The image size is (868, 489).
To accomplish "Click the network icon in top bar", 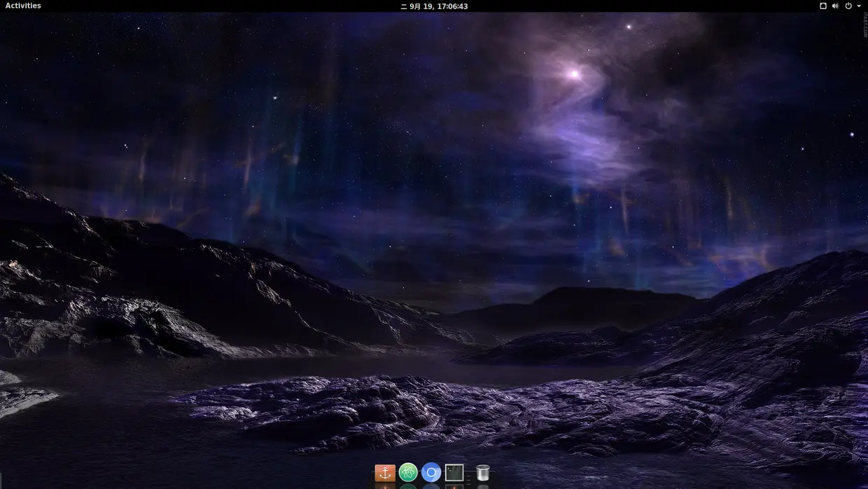I will [823, 6].
